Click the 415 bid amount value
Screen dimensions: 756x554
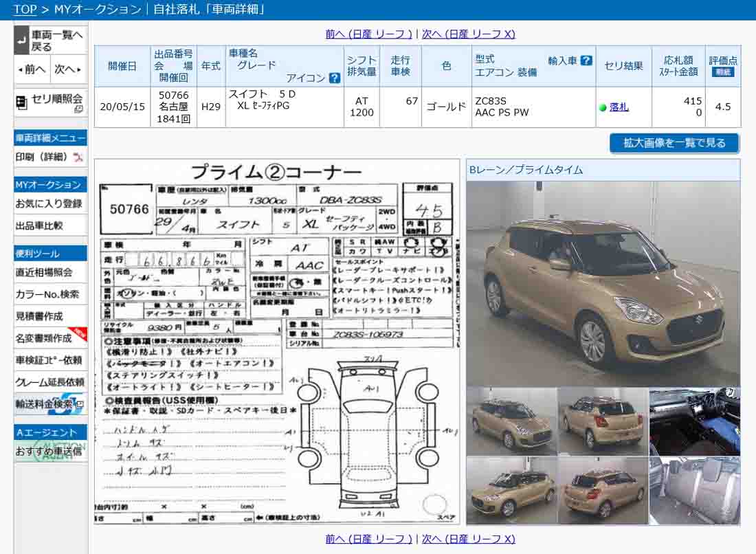pyautogui.click(x=692, y=101)
